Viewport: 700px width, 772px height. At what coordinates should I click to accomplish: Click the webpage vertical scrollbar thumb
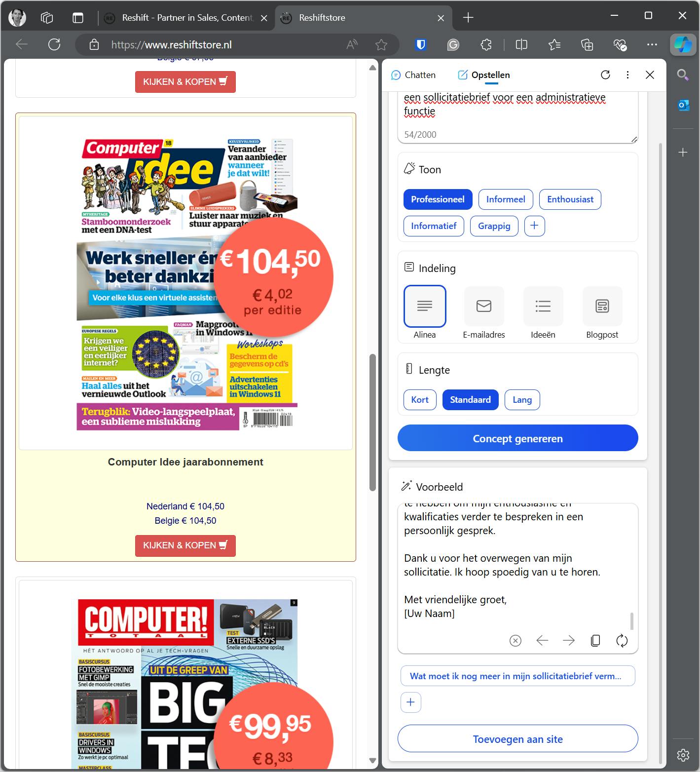click(372, 423)
